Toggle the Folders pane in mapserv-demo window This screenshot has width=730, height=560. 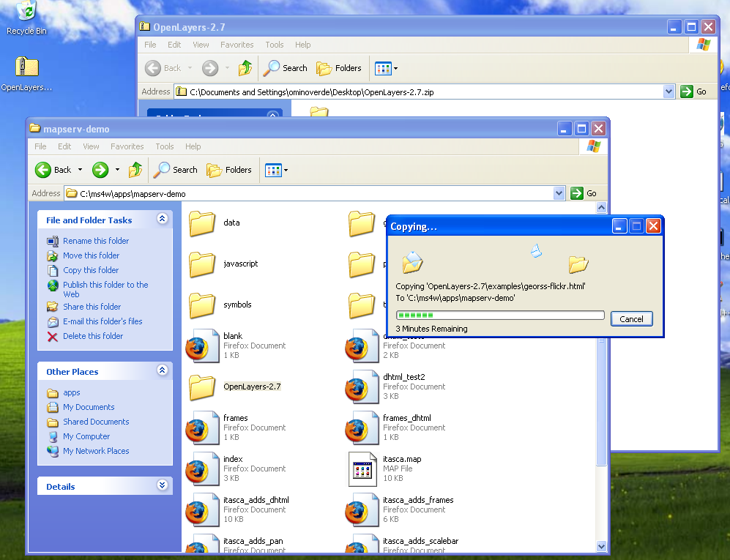pos(229,170)
